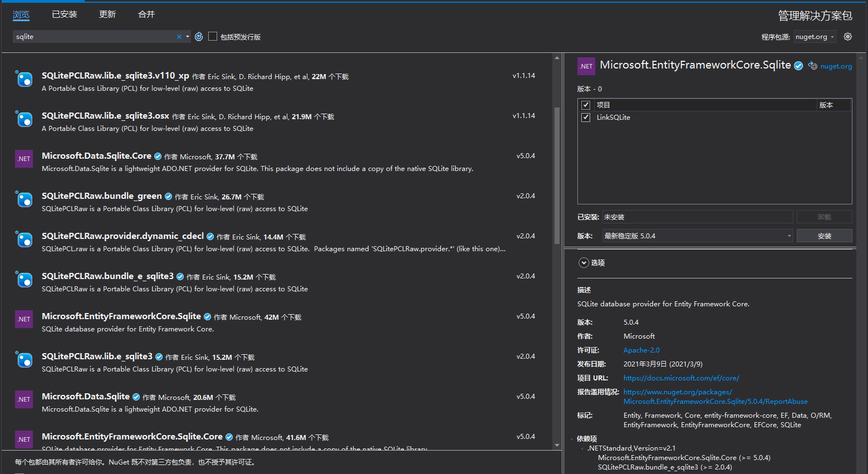Clear the sqlite search query
The image size is (868, 474).
point(179,36)
